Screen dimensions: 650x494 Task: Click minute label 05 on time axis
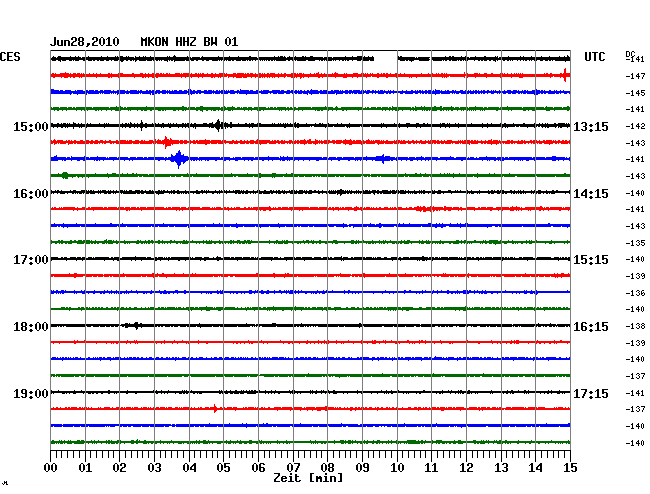[x=223, y=468]
